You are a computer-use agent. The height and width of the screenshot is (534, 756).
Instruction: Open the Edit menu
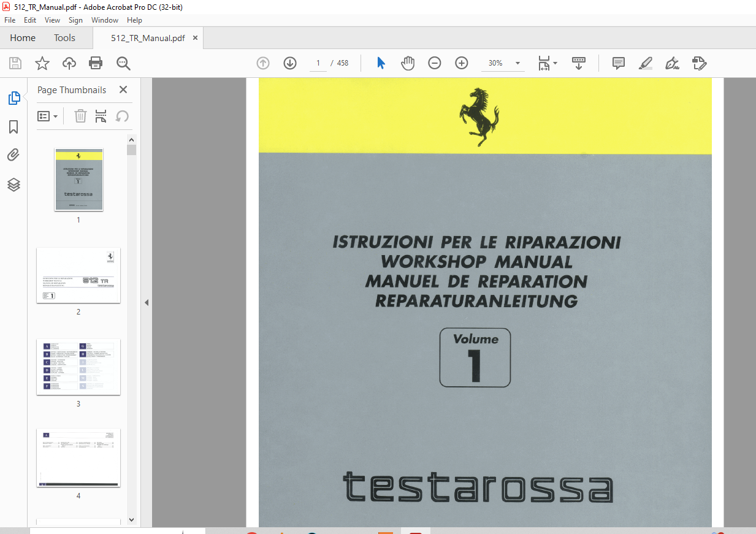click(x=30, y=20)
